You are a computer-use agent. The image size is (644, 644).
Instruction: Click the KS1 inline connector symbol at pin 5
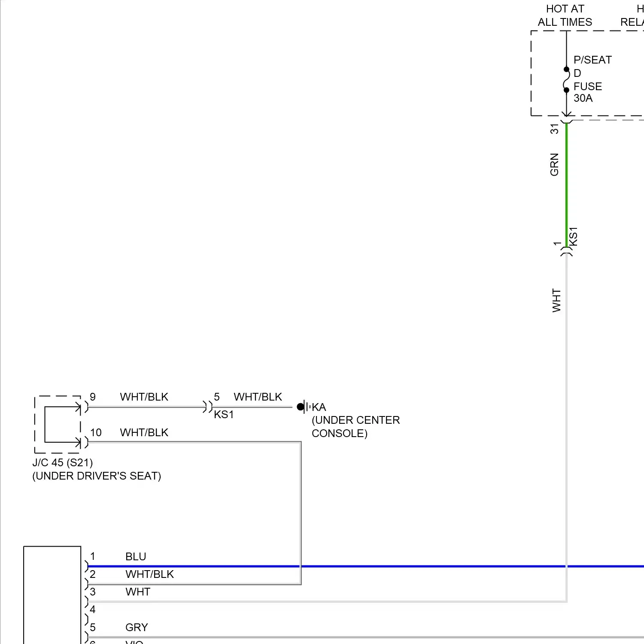(x=208, y=407)
